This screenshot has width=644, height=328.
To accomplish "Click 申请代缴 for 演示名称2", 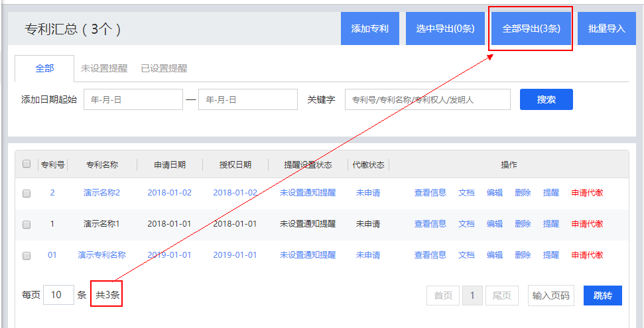I will (x=587, y=193).
